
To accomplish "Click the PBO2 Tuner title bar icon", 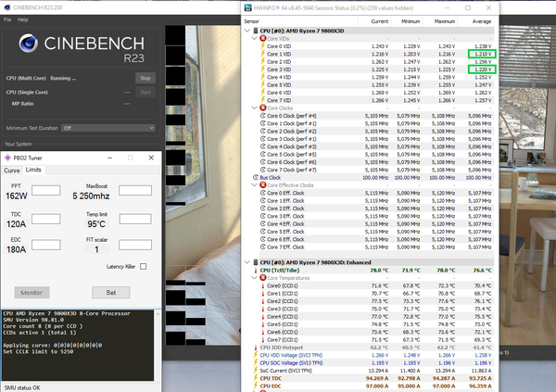I will pyautogui.click(x=7, y=158).
